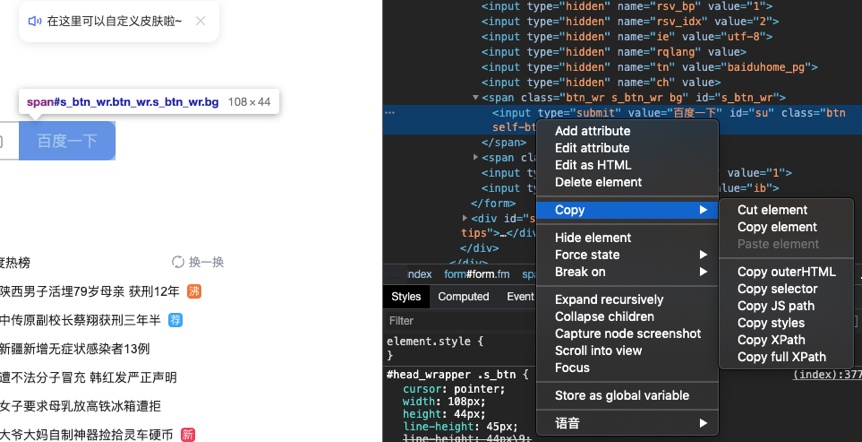The height and width of the screenshot is (442, 862).
Task: Open headline 新疆新增无症状感染者13例
Action: [75, 349]
